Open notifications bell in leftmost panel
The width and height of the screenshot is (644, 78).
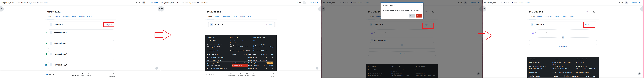click(x=137, y=3)
